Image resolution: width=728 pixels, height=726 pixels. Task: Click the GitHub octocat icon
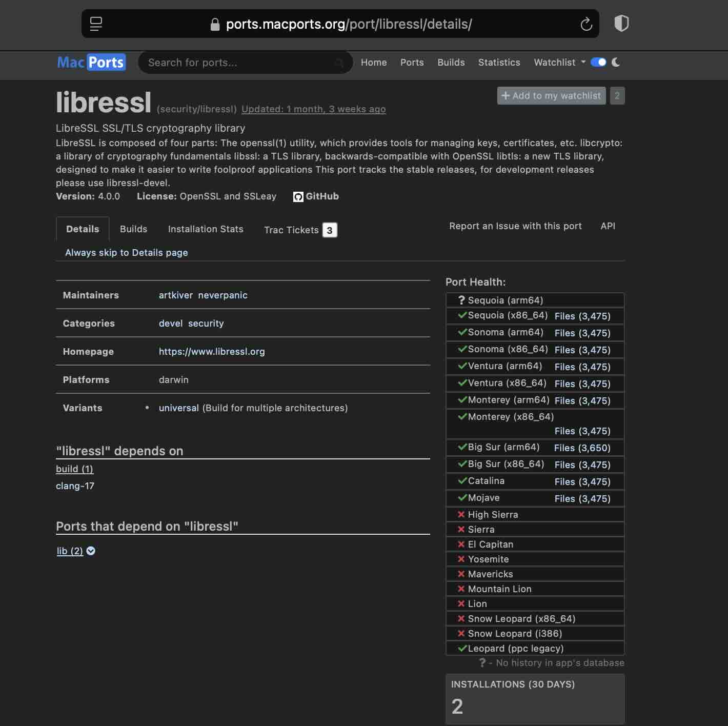click(298, 197)
